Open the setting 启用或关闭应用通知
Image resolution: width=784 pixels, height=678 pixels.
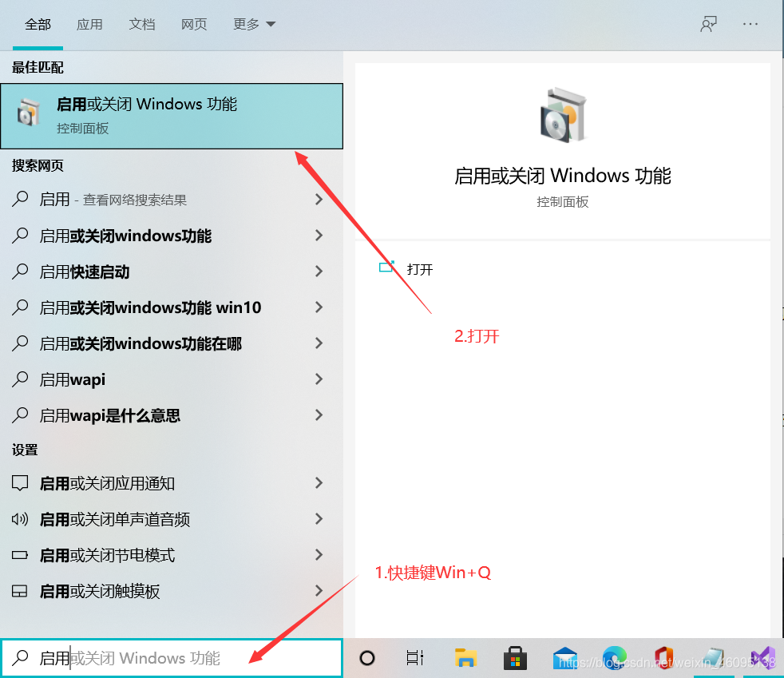172,483
